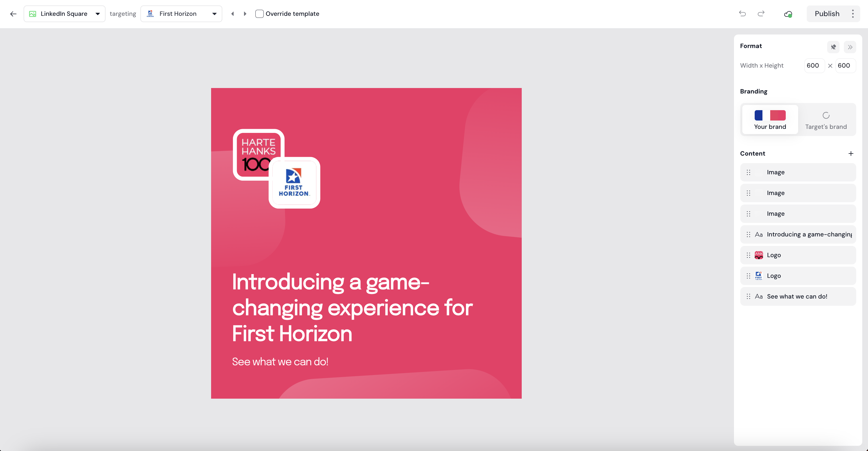This screenshot has width=868, height=451.
Task: Open the three-dot menu next to Publish
Action: 852,14
